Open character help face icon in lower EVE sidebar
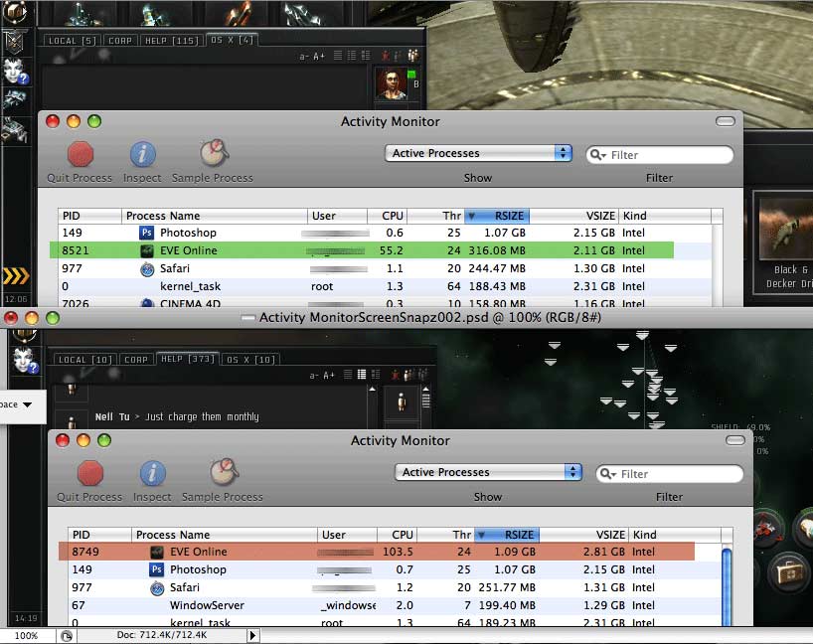This screenshot has height=644, width=813. coord(25,360)
